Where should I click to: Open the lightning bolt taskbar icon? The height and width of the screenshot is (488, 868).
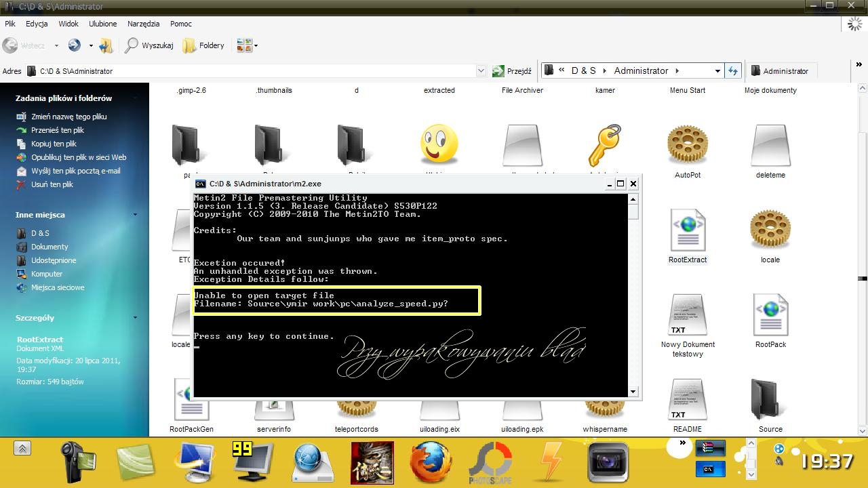551,462
